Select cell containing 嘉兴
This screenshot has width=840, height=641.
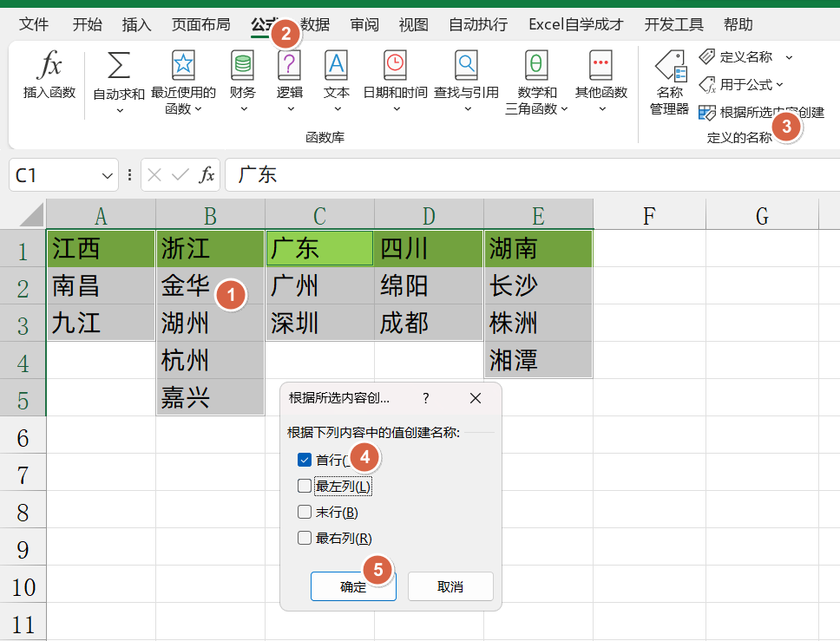click(x=210, y=397)
